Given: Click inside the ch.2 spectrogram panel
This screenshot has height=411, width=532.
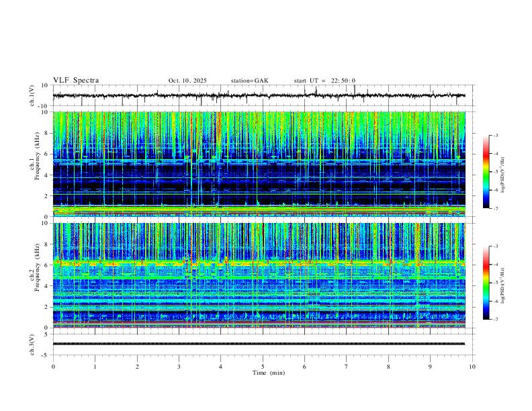Looking at the screenshot, I should (x=259, y=275).
